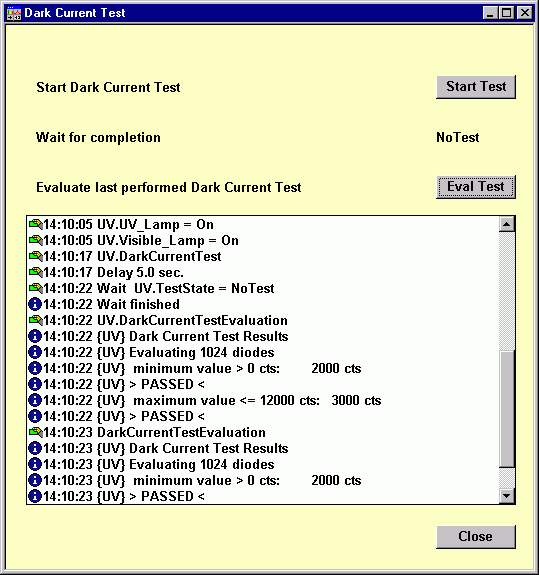The image size is (539, 575).
Task: Click the command icon beside UV.DarkCurrentTestEvaluation
Action: (36, 320)
